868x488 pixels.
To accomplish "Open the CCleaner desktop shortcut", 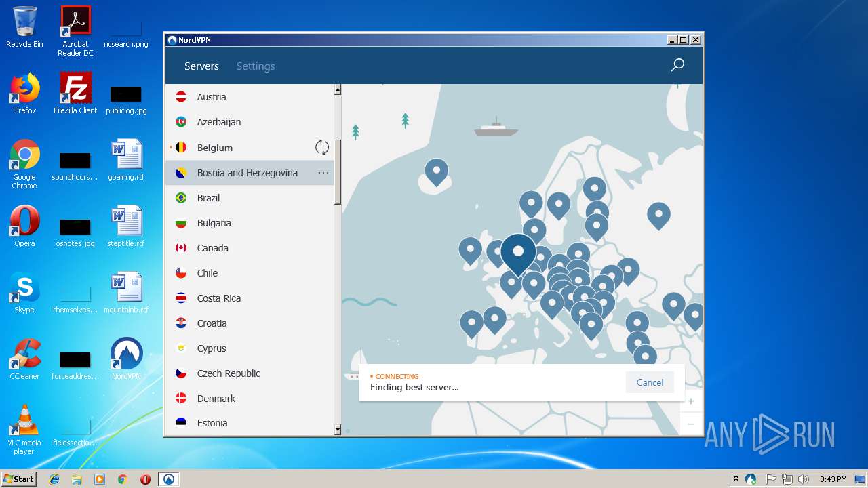I will (24, 358).
